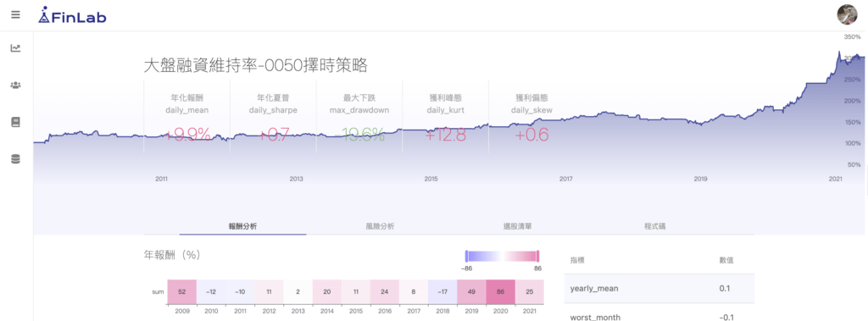Switch to the 選股清單 tab
Screen dimensions: 868x321
pyautogui.click(x=518, y=226)
